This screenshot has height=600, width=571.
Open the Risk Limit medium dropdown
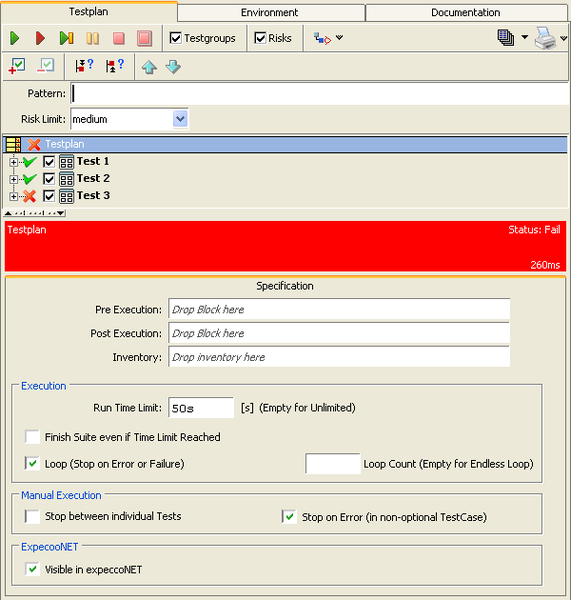coord(180,119)
